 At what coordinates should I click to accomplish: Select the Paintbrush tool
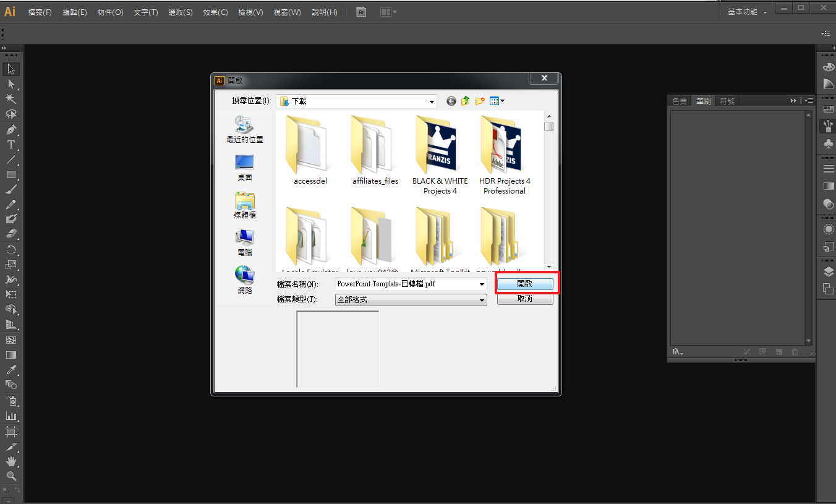pos(11,189)
